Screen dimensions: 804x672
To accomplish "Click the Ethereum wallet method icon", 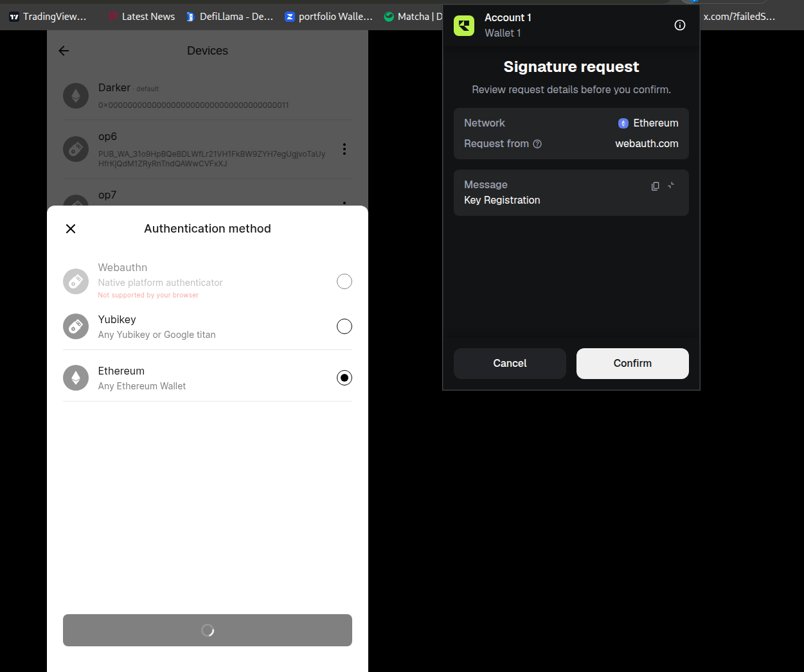I will click(x=76, y=378).
